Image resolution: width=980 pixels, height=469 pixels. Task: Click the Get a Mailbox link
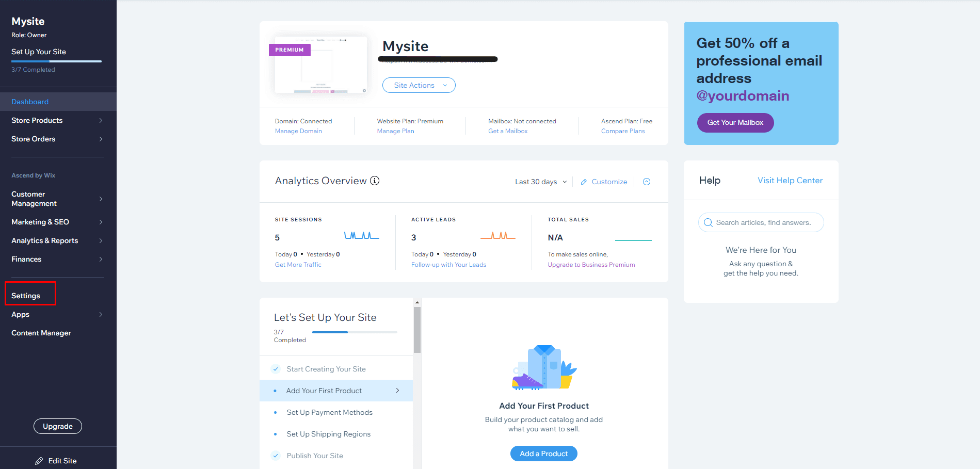click(x=508, y=131)
